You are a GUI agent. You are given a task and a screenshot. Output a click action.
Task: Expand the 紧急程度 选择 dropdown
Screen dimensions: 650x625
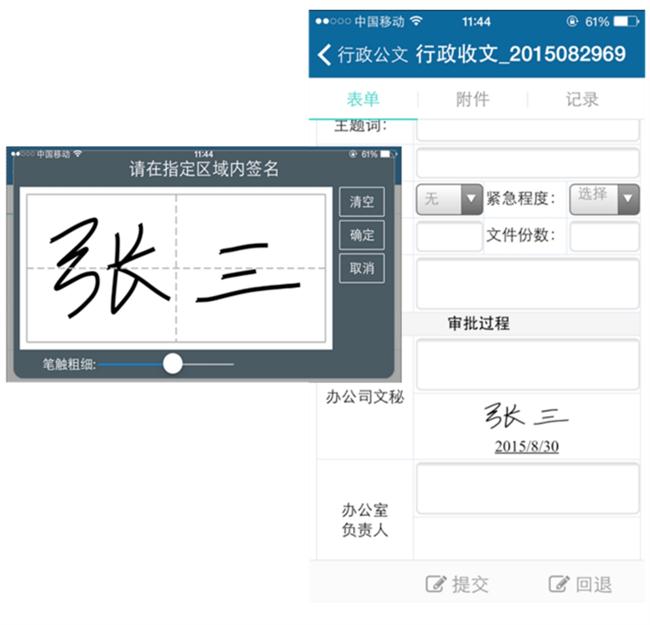604,199
